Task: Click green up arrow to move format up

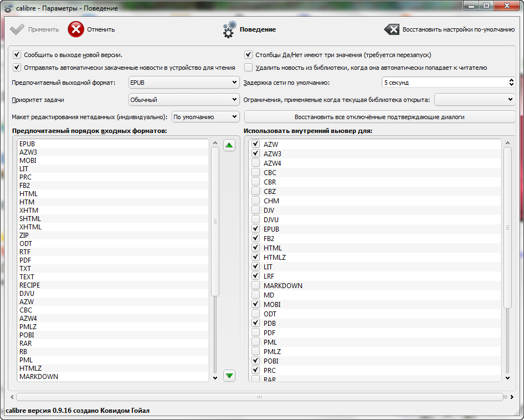Action: [229, 145]
